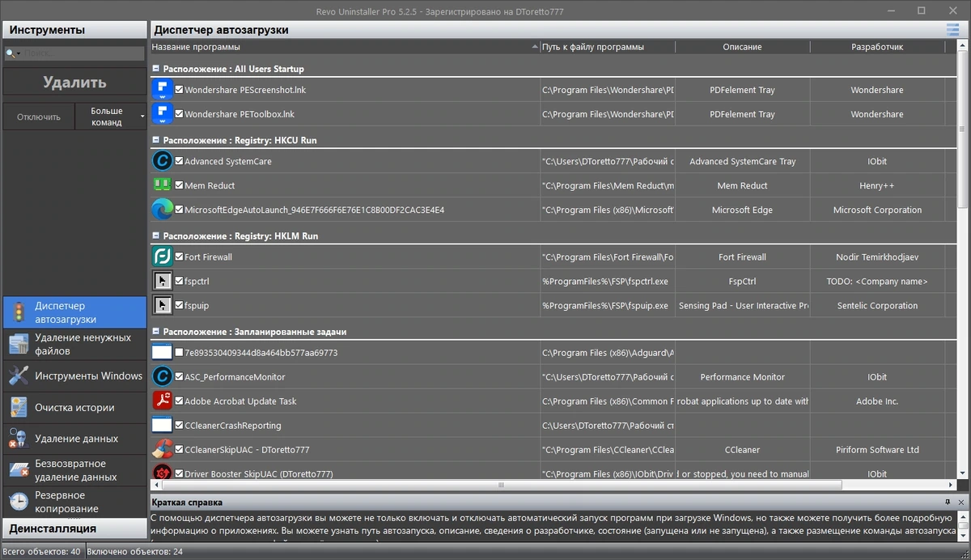The image size is (971, 560).
Task: Click the Описание column header
Action: pyautogui.click(x=742, y=47)
